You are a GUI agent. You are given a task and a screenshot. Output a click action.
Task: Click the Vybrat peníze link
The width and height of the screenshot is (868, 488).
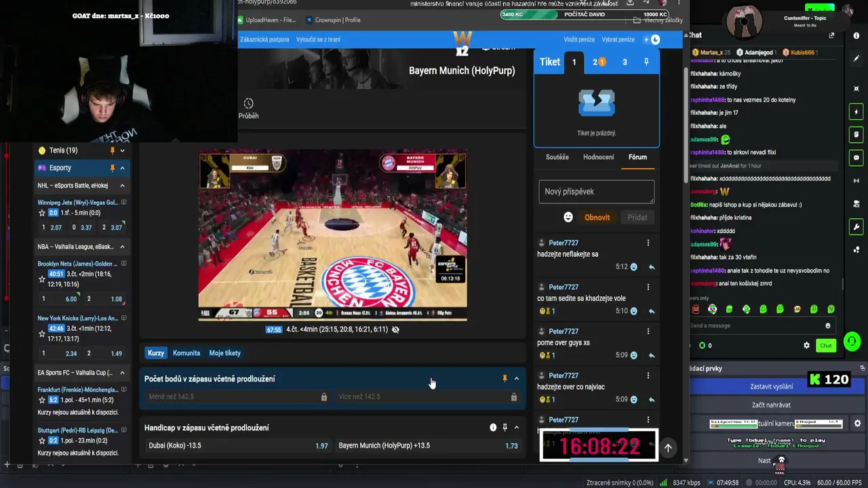pyautogui.click(x=618, y=39)
